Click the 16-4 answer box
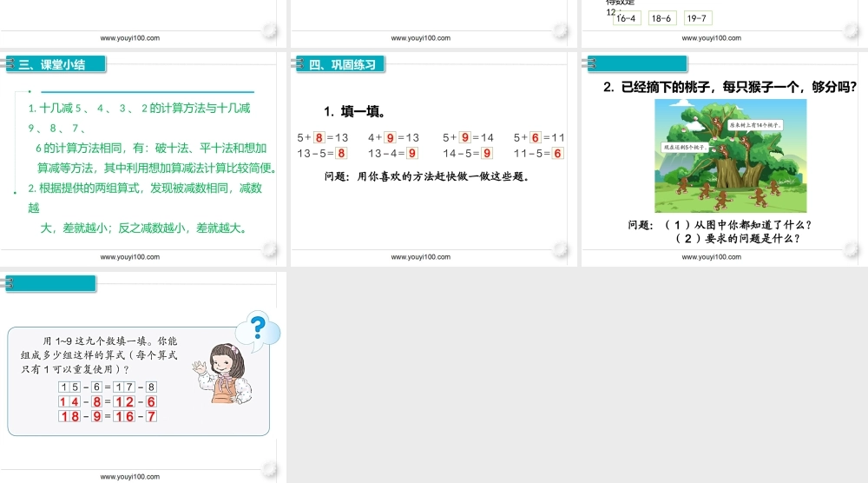Image resolution: width=868 pixels, height=483 pixels. [626, 18]
